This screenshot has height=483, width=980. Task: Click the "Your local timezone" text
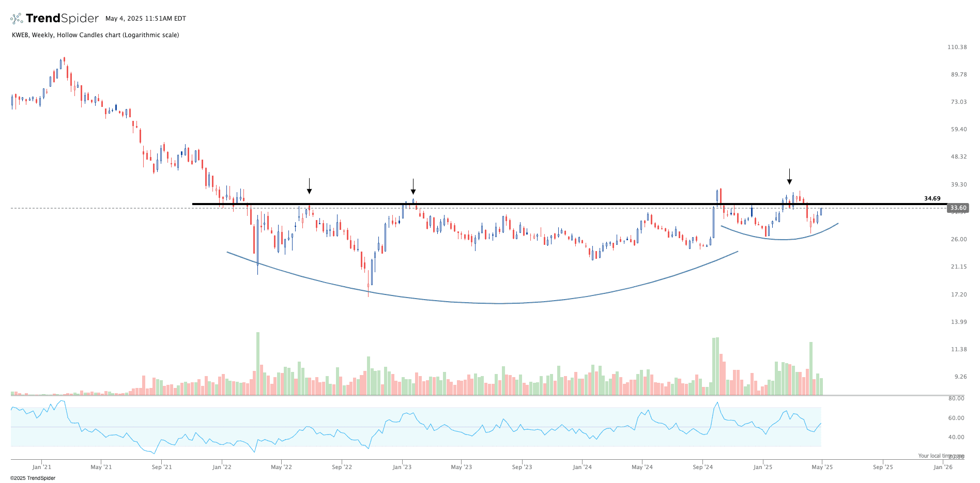coord(941,456)
